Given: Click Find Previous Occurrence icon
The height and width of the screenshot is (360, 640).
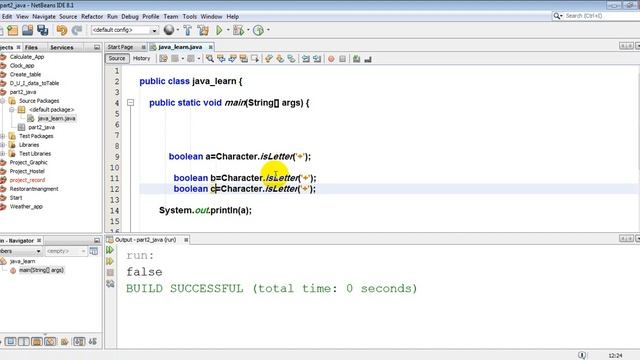Looking at the screenshot, I should tap(221, 59).
